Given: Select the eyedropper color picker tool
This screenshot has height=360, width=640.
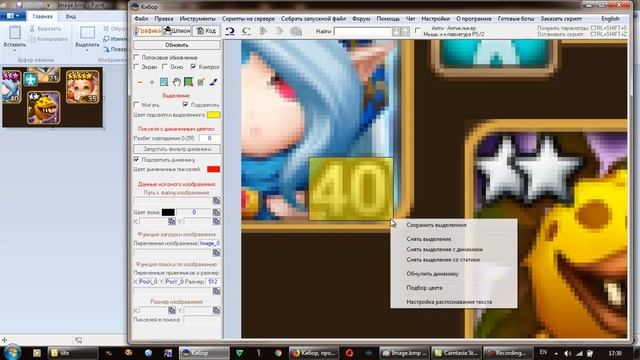Looking at the screenshot, I should point(213,82).
